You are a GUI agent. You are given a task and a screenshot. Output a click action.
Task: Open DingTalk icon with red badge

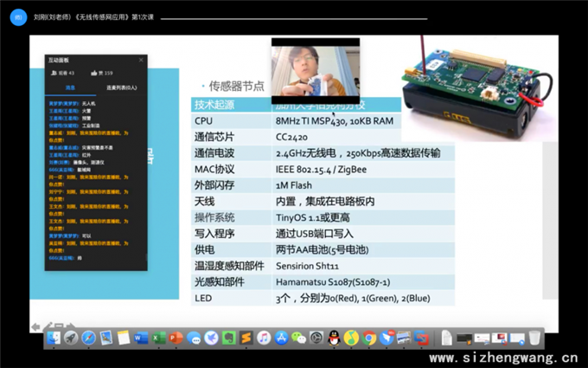[x=387, y=338]
